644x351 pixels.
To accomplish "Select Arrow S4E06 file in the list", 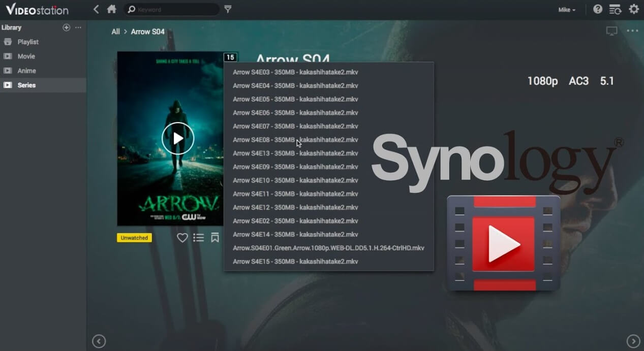I will point(329,113).
